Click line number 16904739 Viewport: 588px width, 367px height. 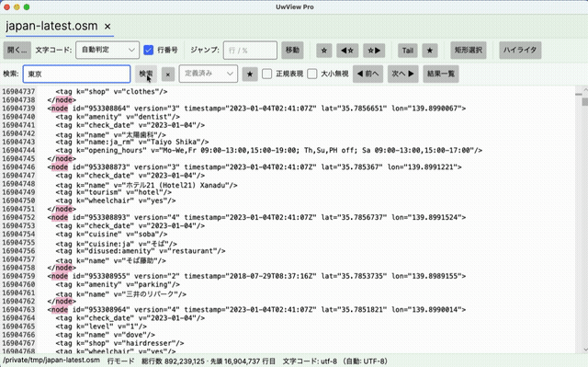[x=18, y=109]
